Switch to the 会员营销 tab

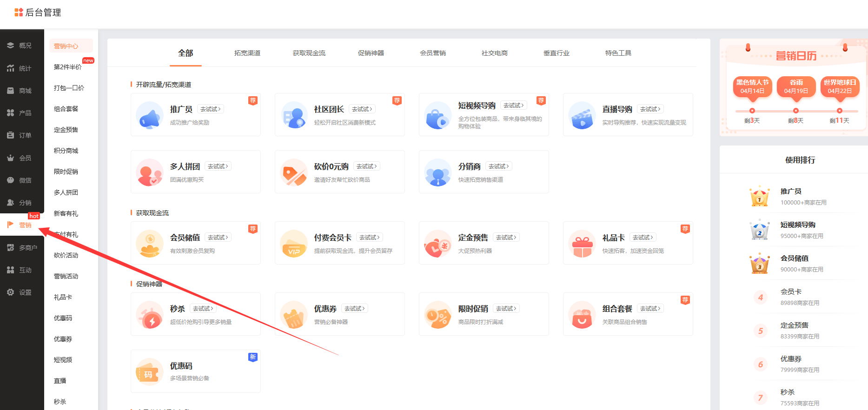433,53
